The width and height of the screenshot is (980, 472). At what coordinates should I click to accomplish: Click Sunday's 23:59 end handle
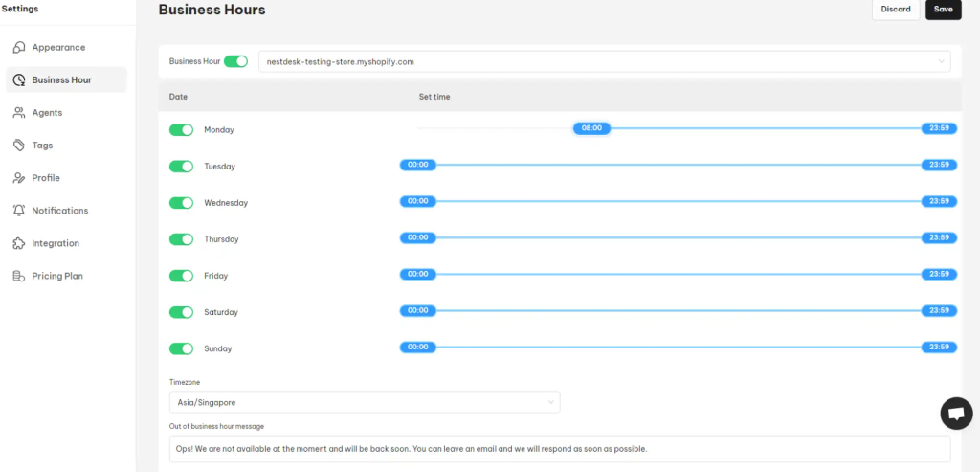click(x=939, y=347)
